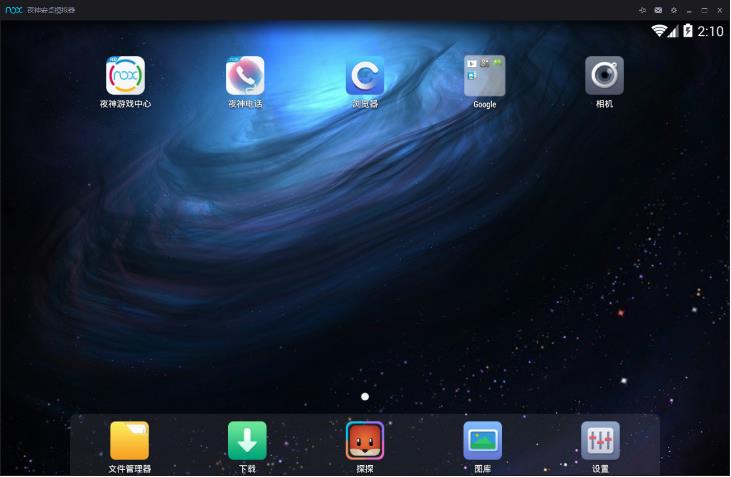
Task: Open the 图库 gallery app
Action: (482, 441)
